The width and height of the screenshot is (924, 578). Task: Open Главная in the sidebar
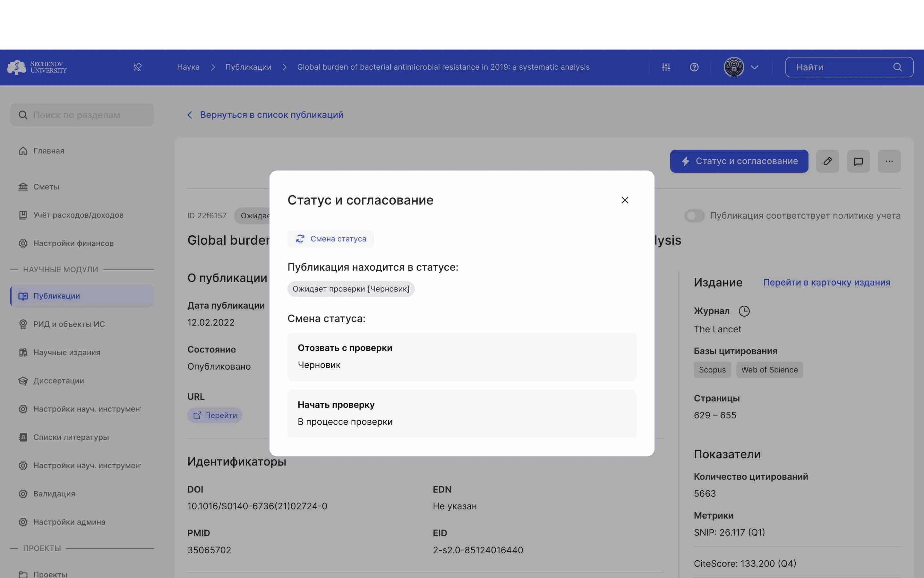[82, 151]
